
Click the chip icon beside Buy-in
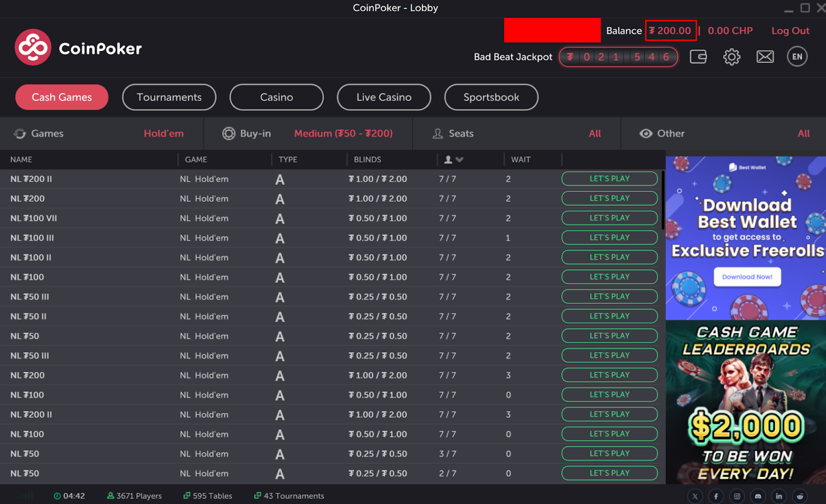click(229, 134)
